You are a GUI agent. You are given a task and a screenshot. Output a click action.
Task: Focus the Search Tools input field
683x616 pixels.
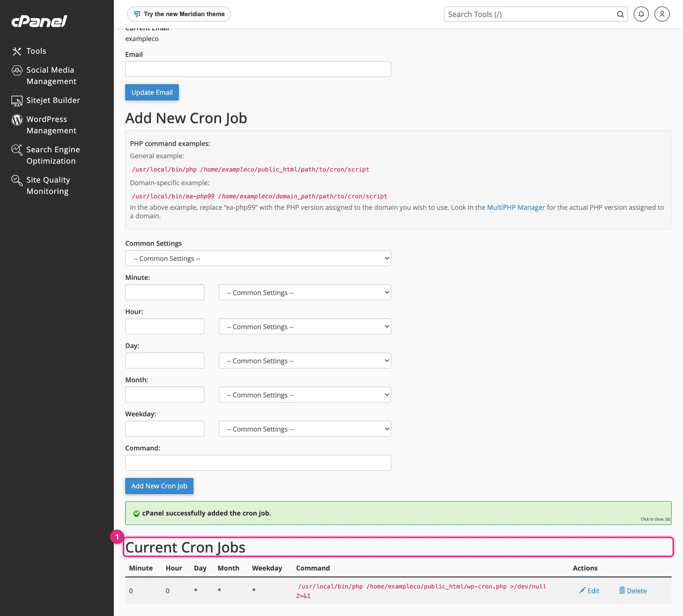point(529,14)
